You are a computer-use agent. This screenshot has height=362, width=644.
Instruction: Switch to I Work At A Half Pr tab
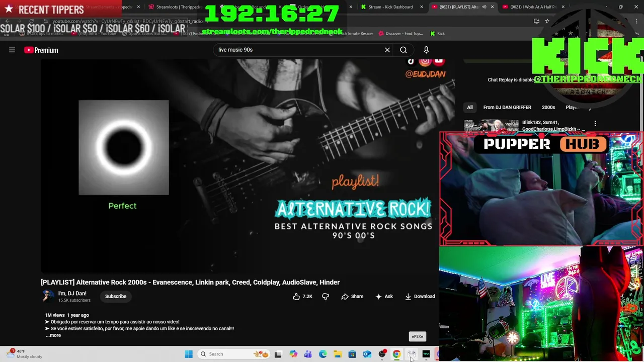tap(533, 7)
